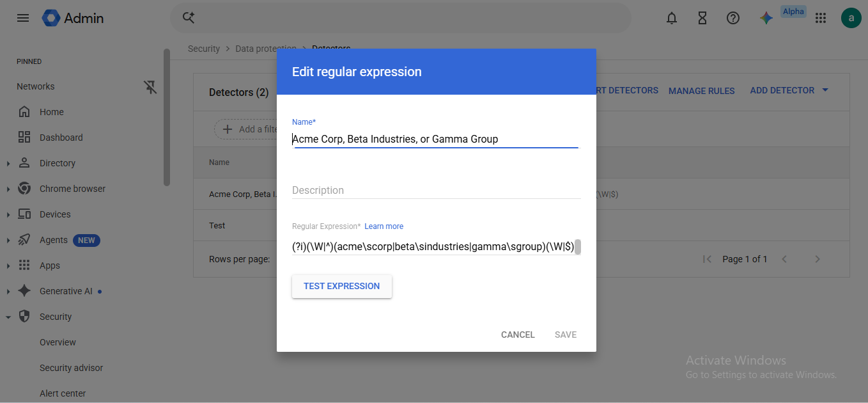Click the sidebar scrollbar
Screen dimensions: 868x403
click(x=167, y=117)
